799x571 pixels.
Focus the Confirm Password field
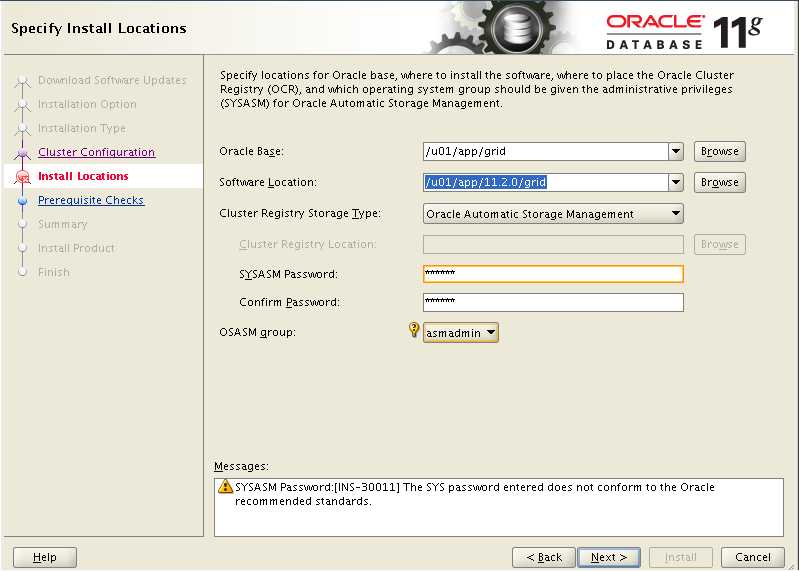553,302
